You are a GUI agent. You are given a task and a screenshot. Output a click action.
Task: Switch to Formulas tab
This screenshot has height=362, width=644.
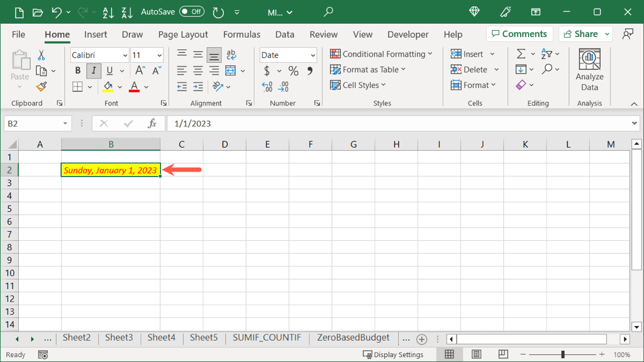coord(242,35)
